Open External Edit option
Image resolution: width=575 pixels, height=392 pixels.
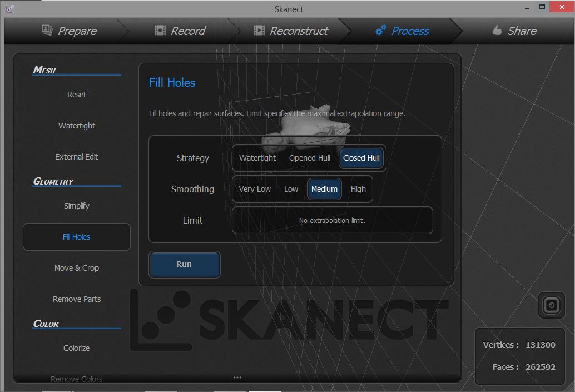click(77, 157)
